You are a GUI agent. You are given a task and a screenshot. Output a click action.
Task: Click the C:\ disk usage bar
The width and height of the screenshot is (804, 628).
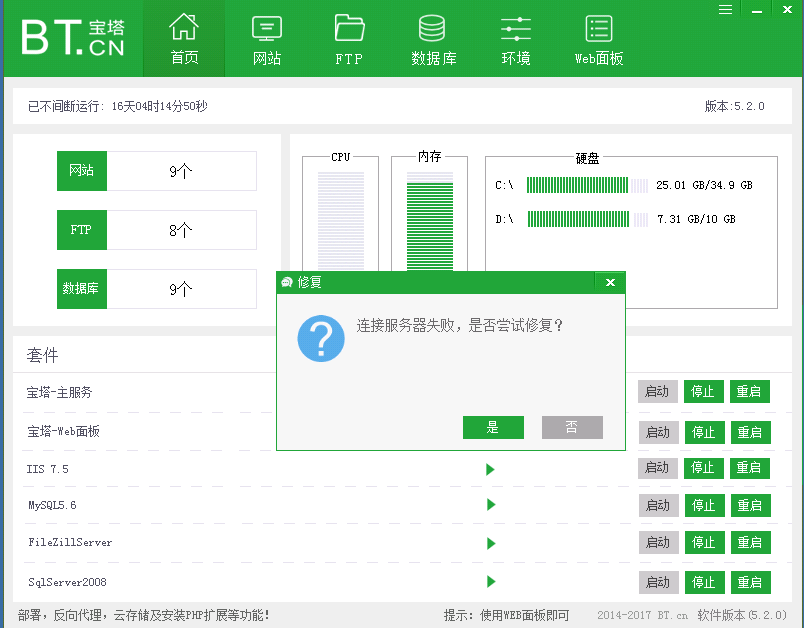(x=588, y=185)
